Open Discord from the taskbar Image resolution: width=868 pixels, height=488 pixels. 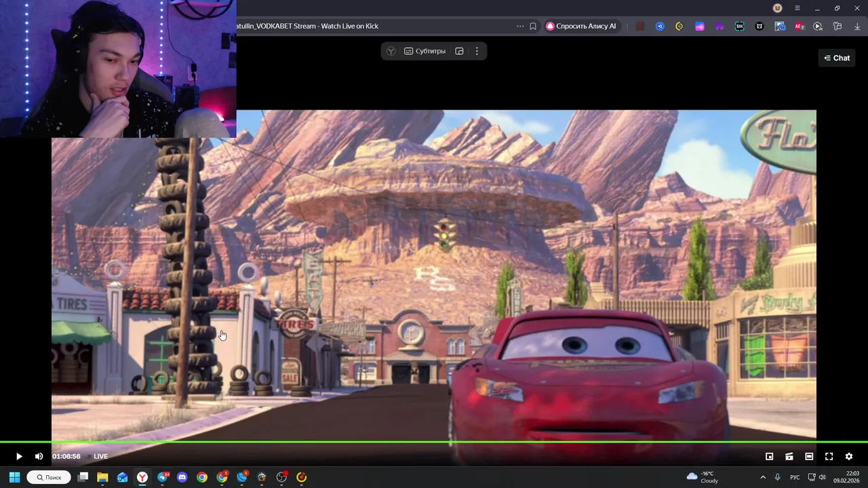[x=182, y=477]
